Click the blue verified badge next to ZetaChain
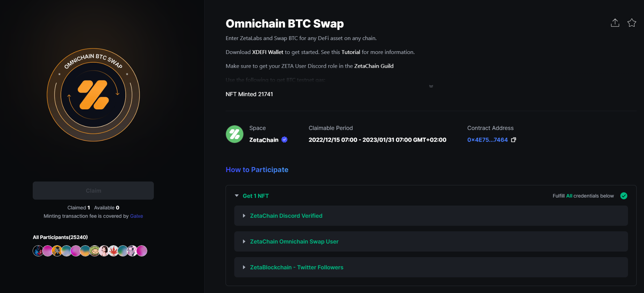This screenshot has width=644, height=293. (284, 140)
